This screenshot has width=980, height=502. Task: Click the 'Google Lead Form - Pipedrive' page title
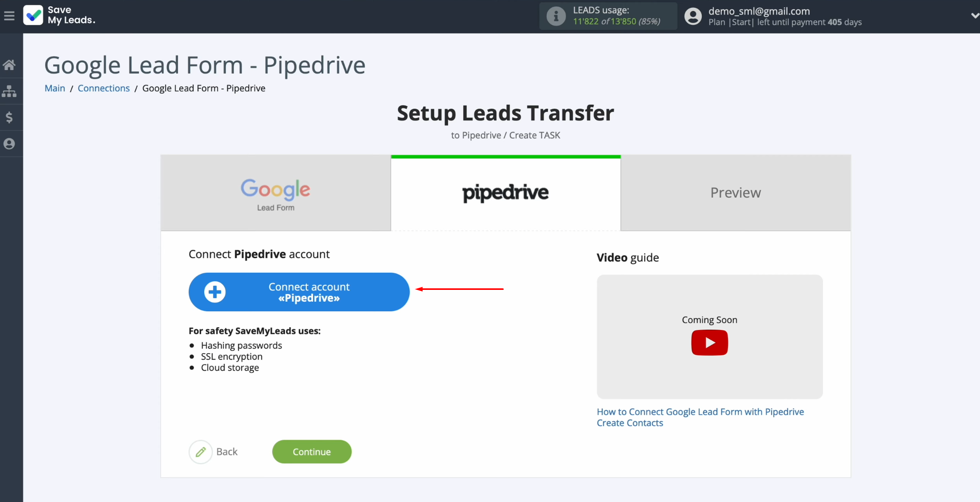click(205, 65)
